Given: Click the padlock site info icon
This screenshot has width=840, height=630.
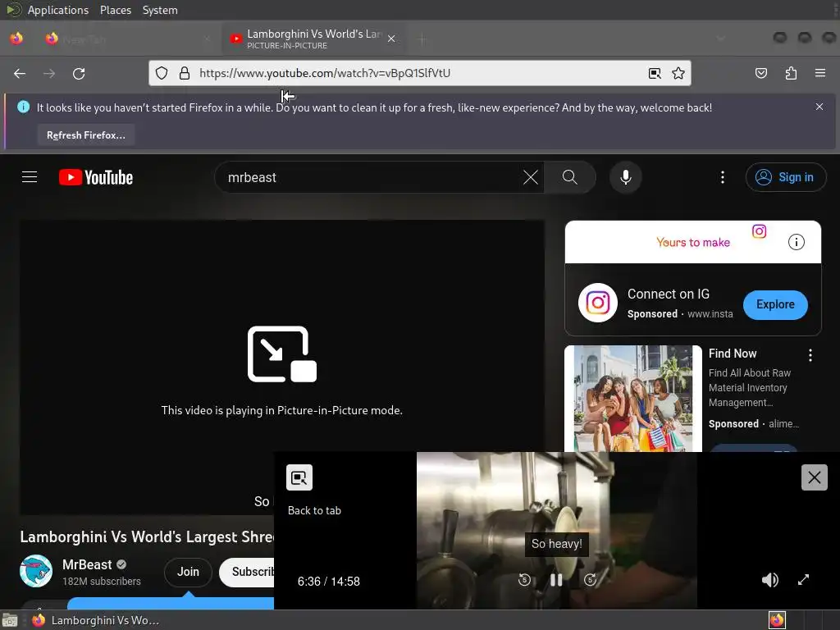Looking at the screenshot, I should pyautogui.click(x=185, y=73).
